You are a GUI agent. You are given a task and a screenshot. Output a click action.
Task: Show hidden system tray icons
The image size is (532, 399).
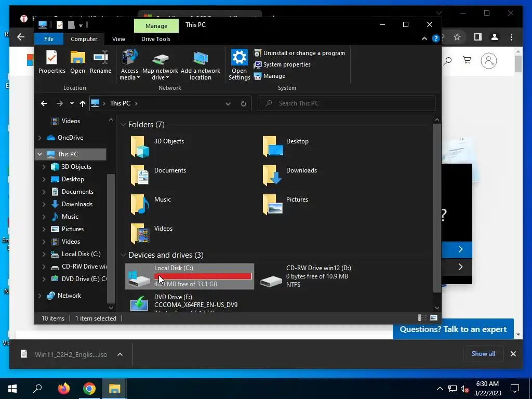[x=440, y=389]
